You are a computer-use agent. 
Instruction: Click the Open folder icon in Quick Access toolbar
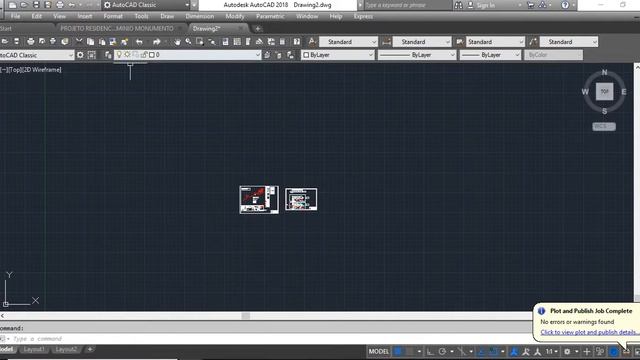click(x=24, y=5)
